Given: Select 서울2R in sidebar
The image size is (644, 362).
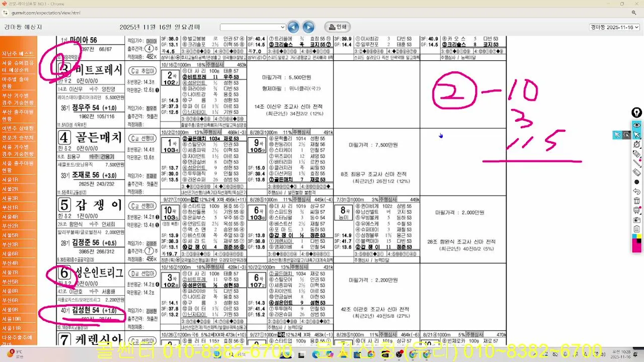Looking at the screenshot, I should coord(10,189).
